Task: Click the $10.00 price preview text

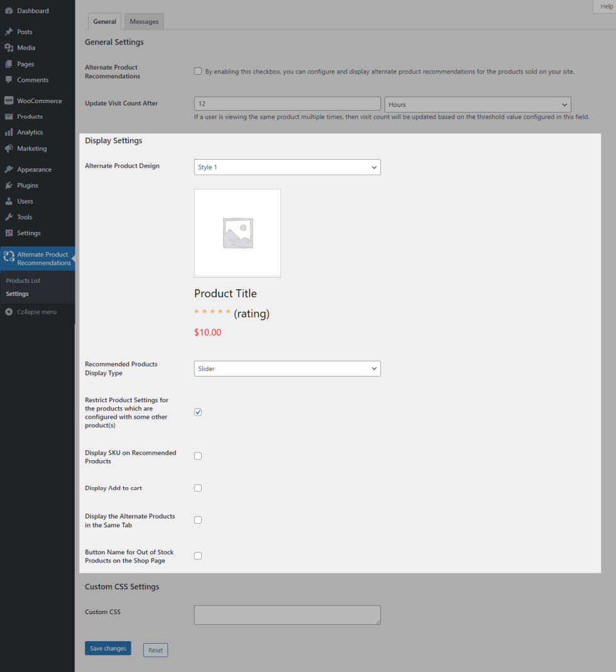Action: 208,333
